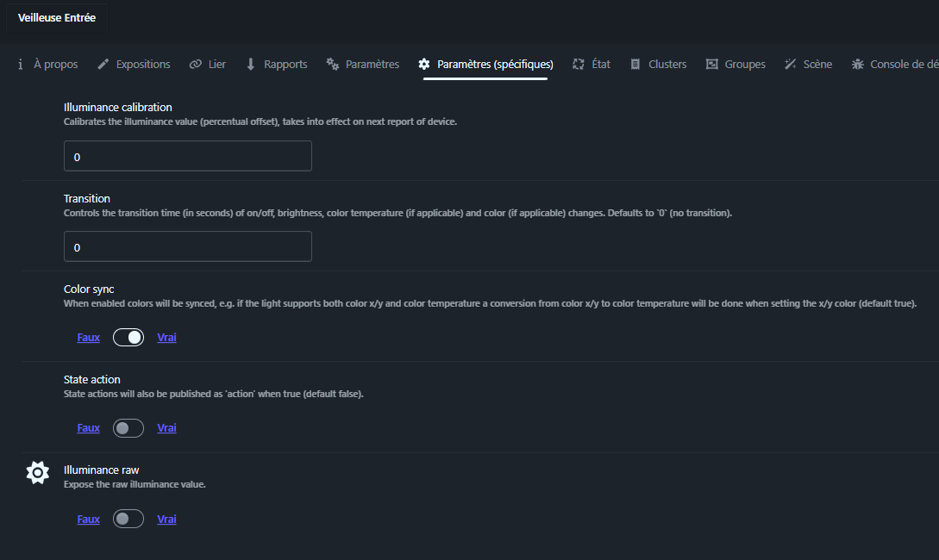Enable the State action toggle
The height and width of the screenshot is (560, 939).
(128, 428)
